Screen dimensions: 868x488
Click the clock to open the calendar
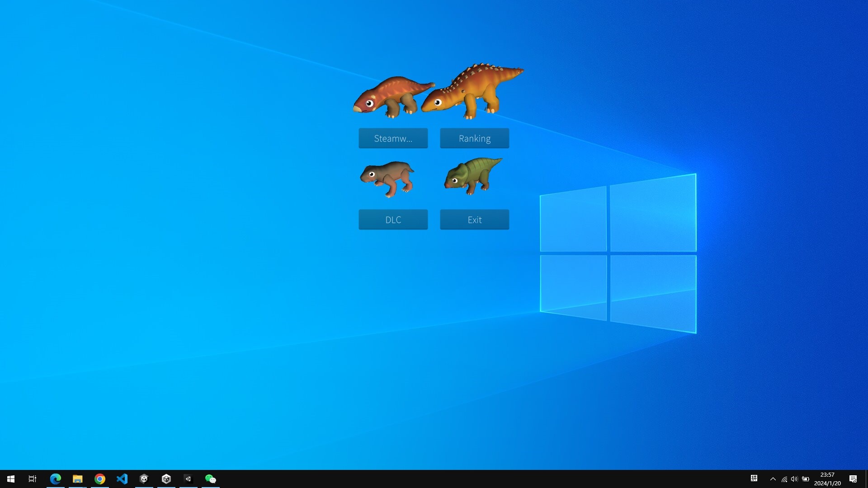pyautogui.click(x=827, y=479)
